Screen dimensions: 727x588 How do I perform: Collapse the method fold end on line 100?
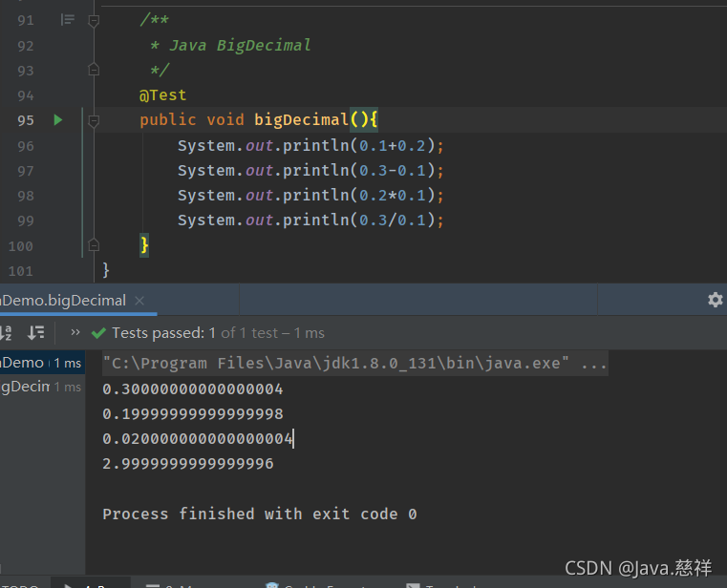click(x=94, y=245)
